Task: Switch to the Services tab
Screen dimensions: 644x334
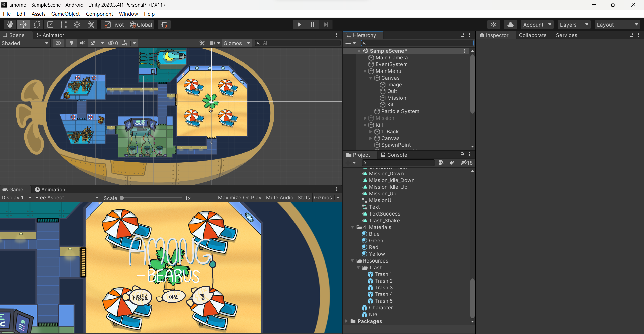Action: point(567,35)
